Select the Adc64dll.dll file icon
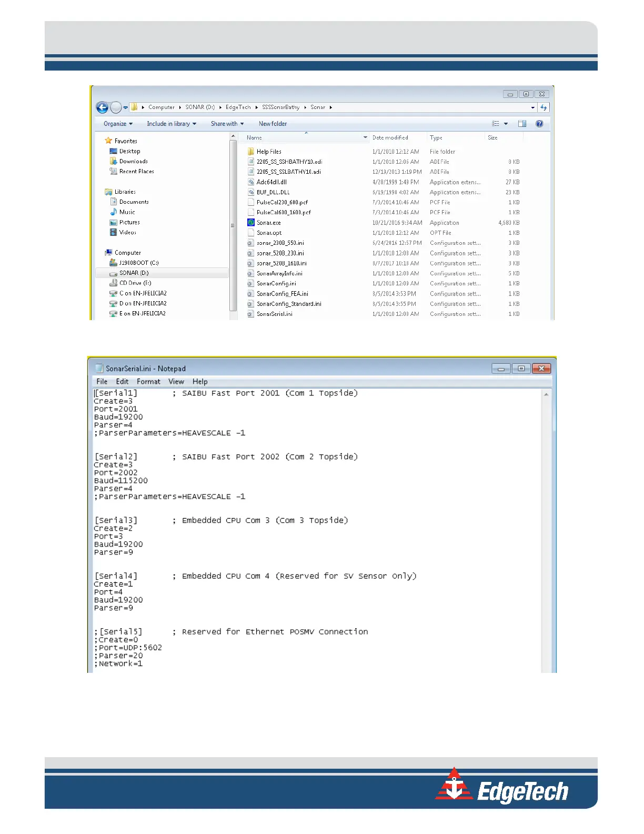644x834 pixels. 251,182
